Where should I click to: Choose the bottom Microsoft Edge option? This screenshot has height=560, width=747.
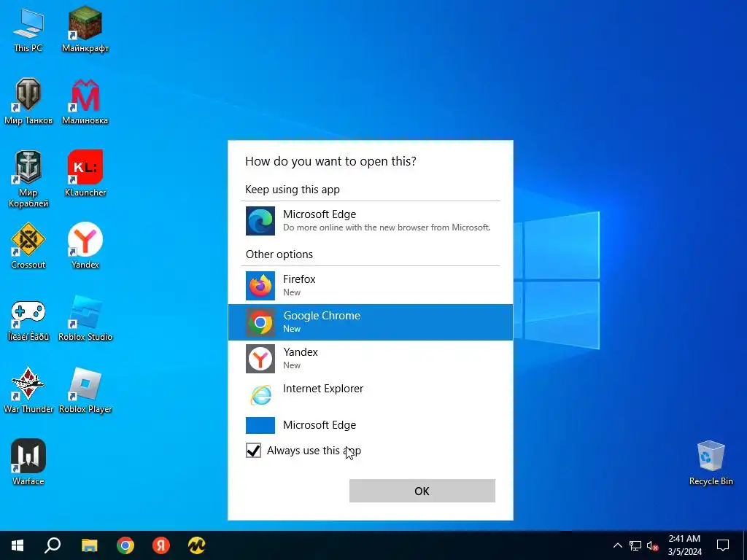pyautogui.click(x=371, y=425)
